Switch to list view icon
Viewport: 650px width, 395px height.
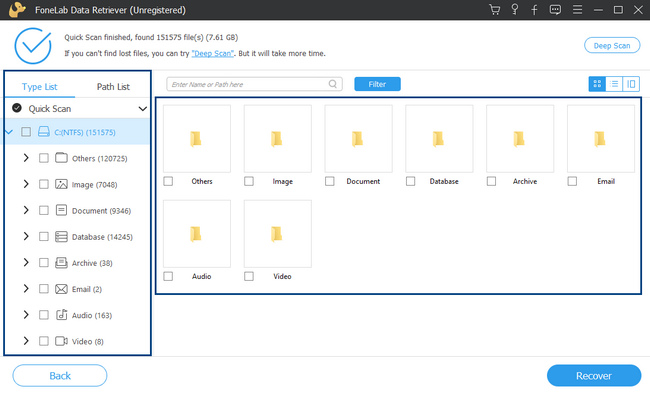coord(614,84)
